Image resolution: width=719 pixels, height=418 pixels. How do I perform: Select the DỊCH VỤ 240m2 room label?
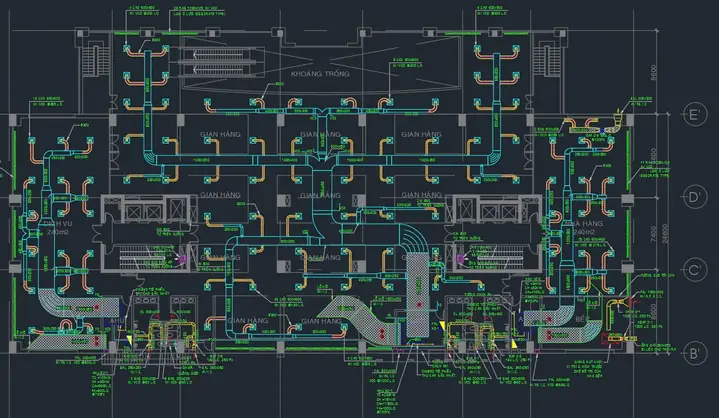(58, 228)
